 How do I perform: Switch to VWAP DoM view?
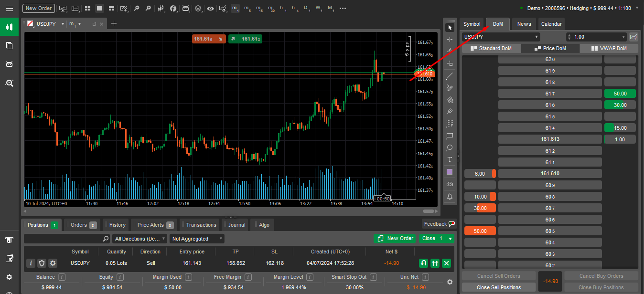609,48
